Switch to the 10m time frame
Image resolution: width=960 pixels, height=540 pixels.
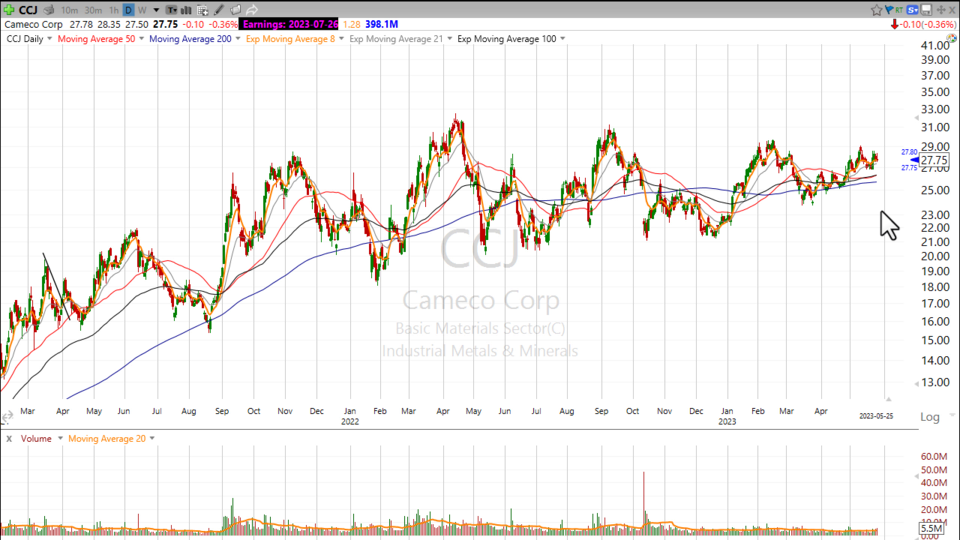click(x=69, y=10)
